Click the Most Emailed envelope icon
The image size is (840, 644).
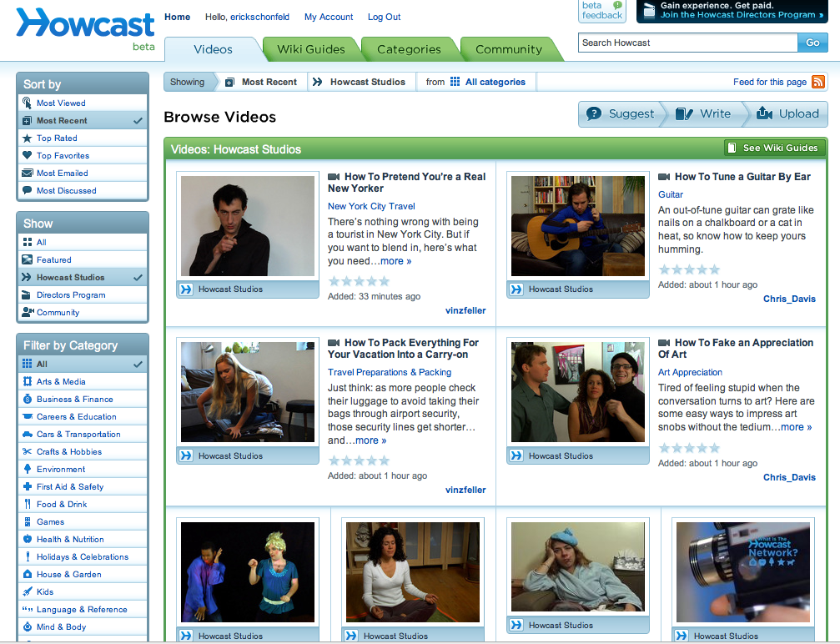(x=27, y=173)
